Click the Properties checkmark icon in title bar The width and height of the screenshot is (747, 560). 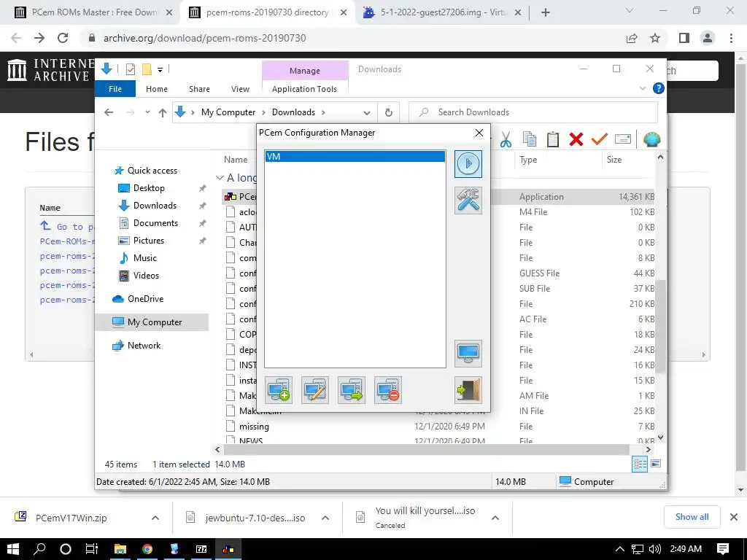[130, 69]
